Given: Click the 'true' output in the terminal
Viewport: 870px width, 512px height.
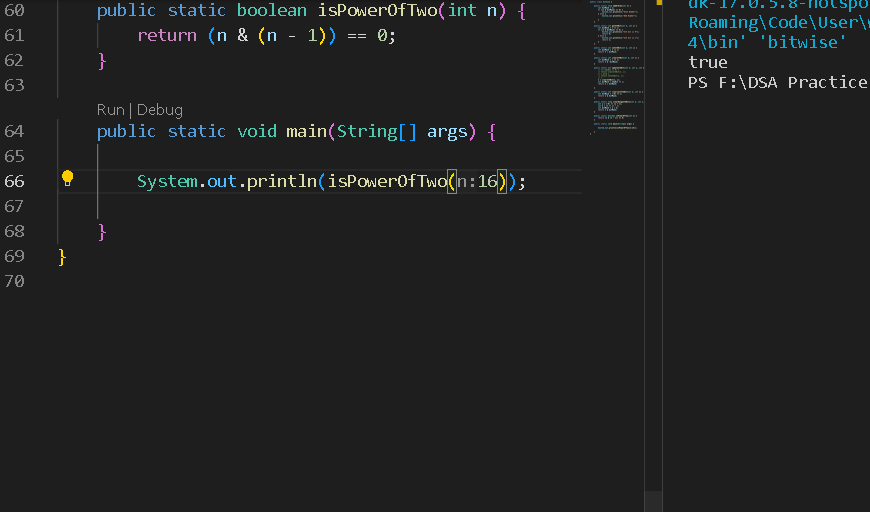Looking at the screenshot, I should pos(707,62).
